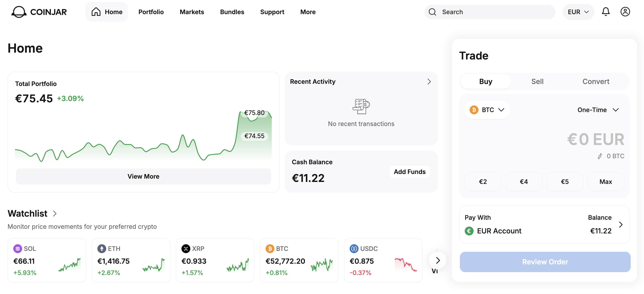Open the One-Time frequency dropdown

coord(598,110)
